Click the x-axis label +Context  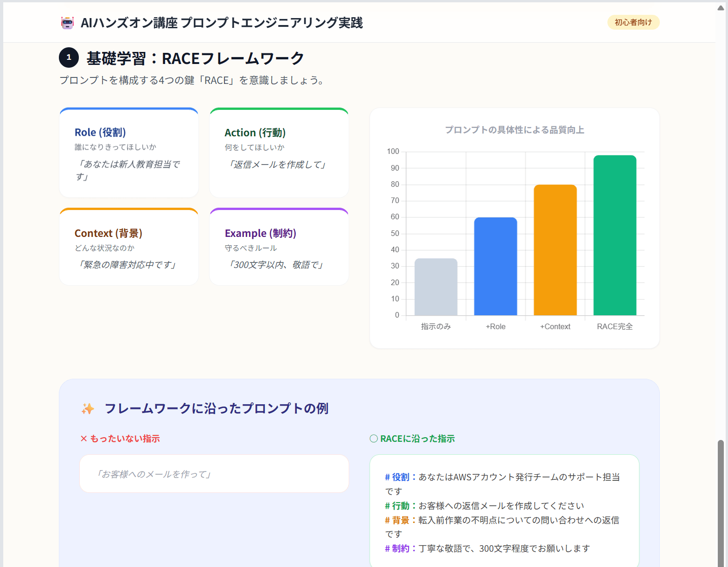(x=555, y=326)
